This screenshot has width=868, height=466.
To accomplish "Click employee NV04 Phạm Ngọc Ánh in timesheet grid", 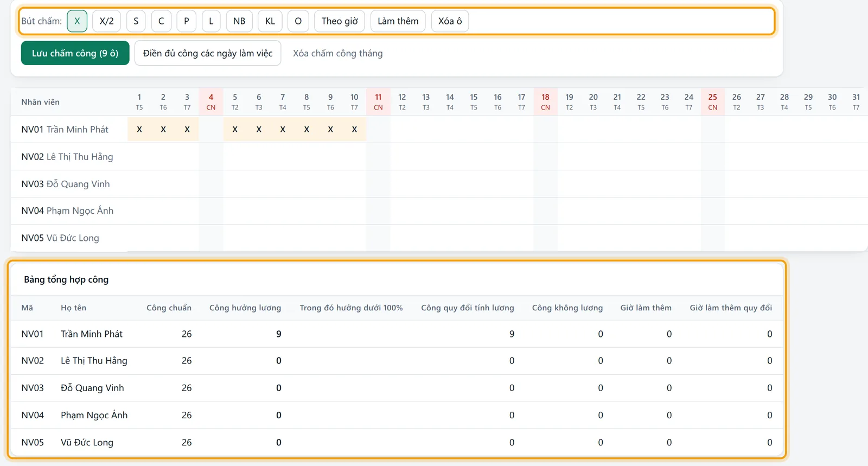I will (x=67, y=210).
